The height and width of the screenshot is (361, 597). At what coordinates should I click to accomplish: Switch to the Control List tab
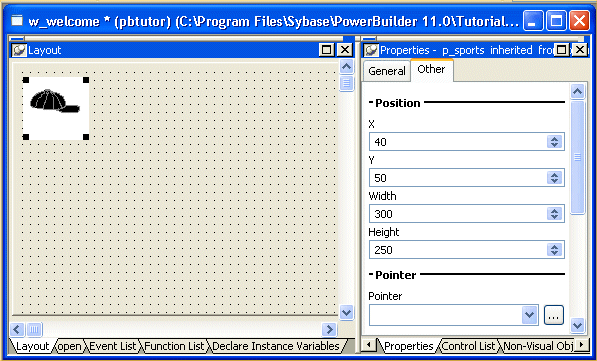[469, 346]
